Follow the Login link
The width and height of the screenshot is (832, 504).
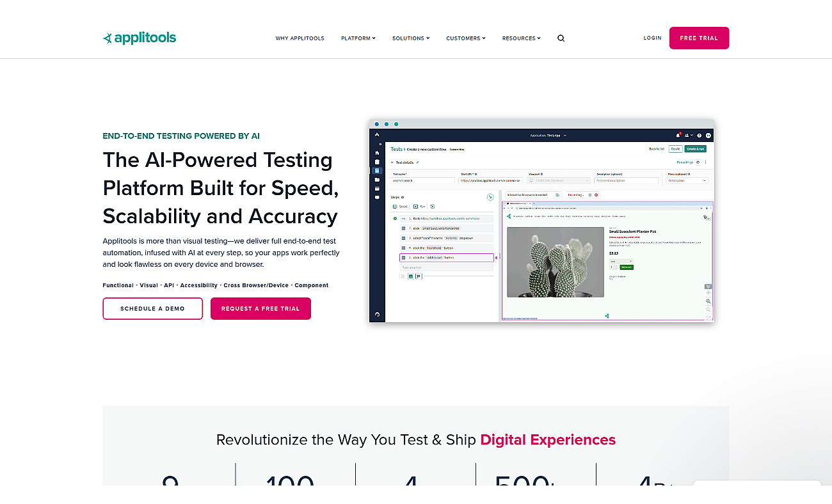pos(652,38)
